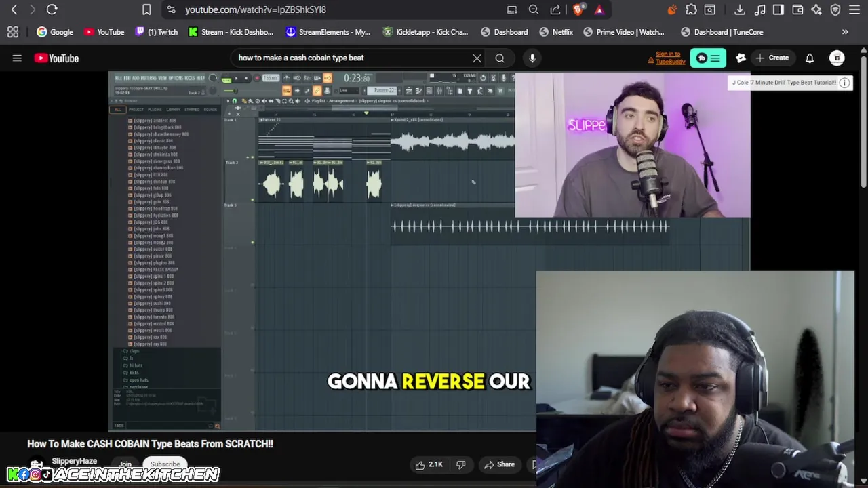Expand the hidden bookmarks overflow chevron
Image resolution: width=868 pixels, height=488 pixels.
(x=845, y=32)
